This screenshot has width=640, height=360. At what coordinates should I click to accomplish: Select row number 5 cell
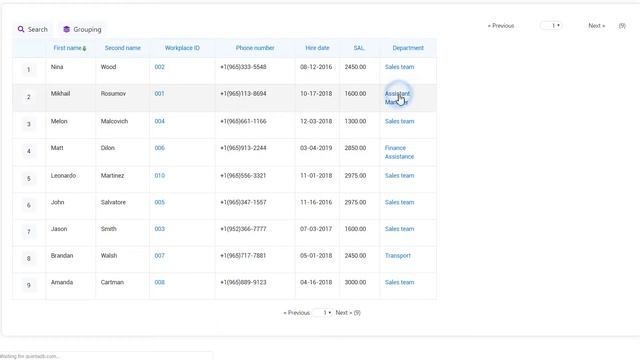[29, 179]
